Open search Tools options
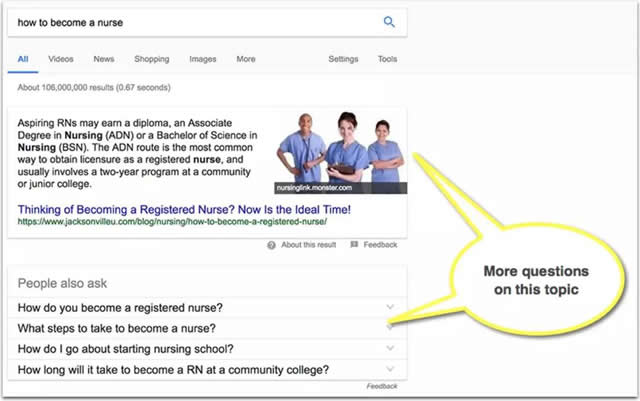The height and width of the screenshot is (401, 640). click(387, 59)
